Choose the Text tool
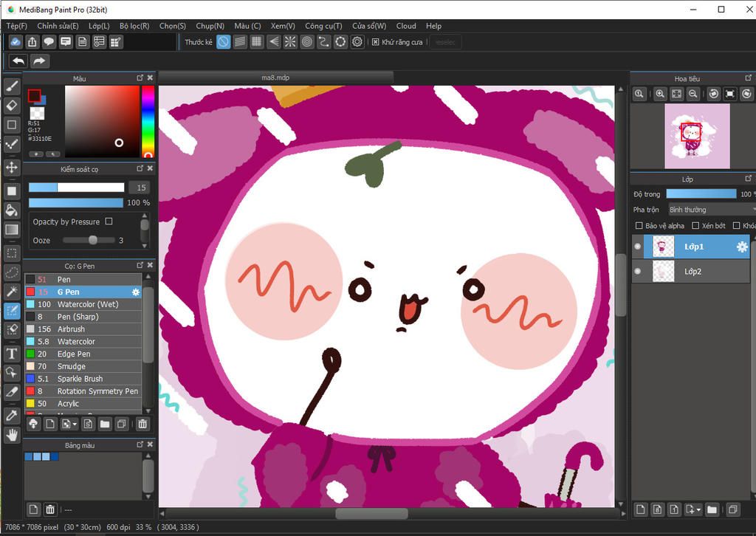 [x=12, y=354]
